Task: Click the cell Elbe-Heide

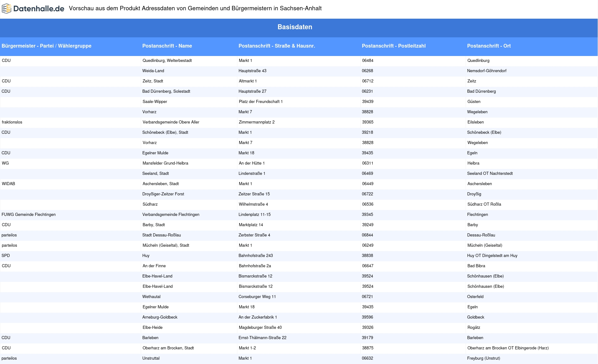Action: 152,328
